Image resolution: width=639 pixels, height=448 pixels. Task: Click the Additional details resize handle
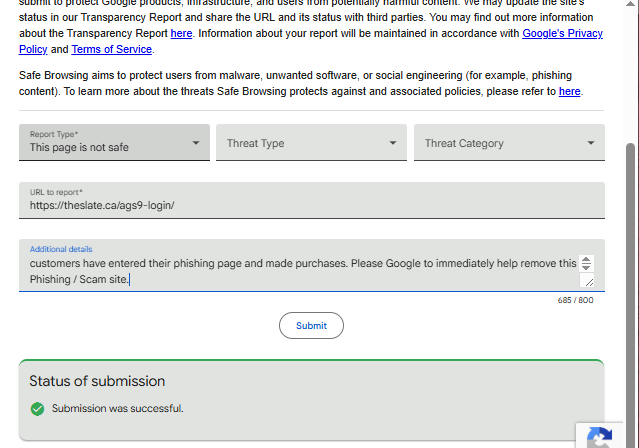588,282
